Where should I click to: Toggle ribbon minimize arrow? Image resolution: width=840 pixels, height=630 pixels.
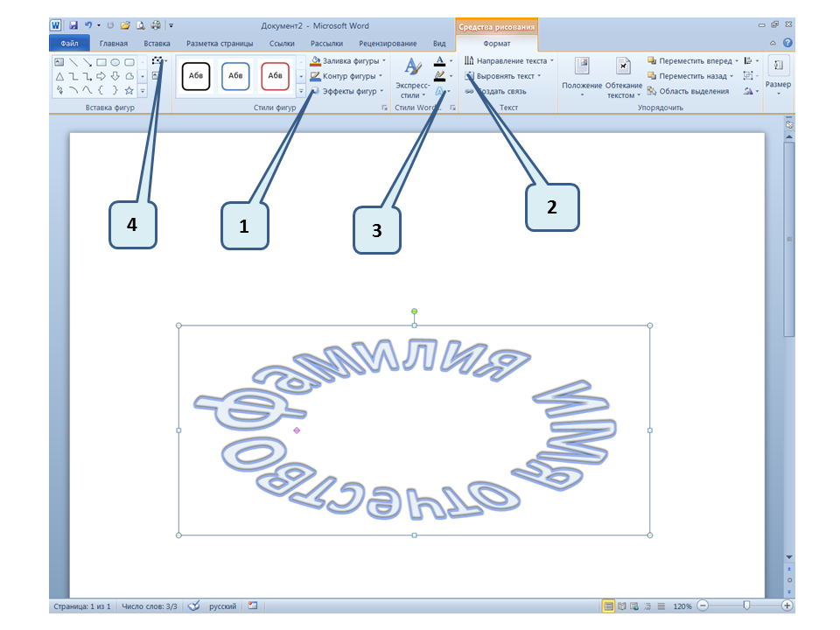coord(773,43)
